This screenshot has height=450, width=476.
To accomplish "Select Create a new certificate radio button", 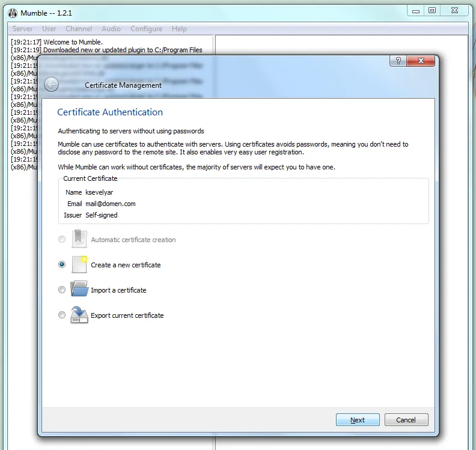I will coord(62,264).
